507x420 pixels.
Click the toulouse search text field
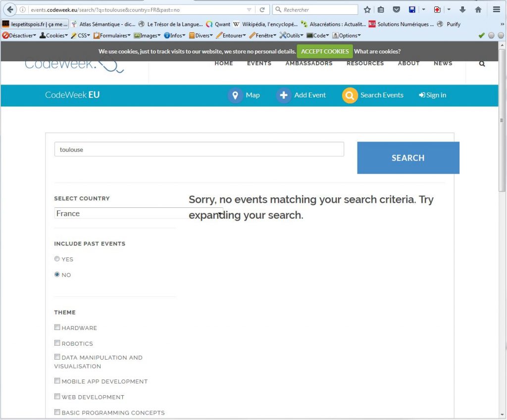tap(199, 149)
